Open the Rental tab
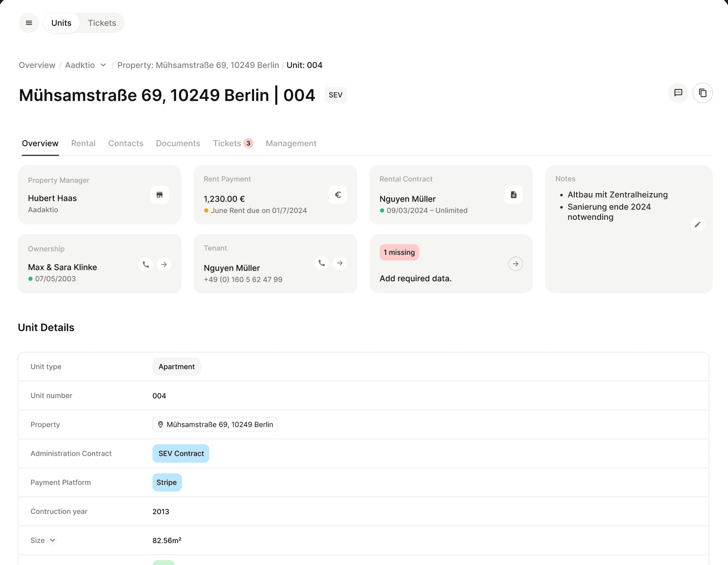This screenshot has height=565, width=728. click(x=83, y=143)
